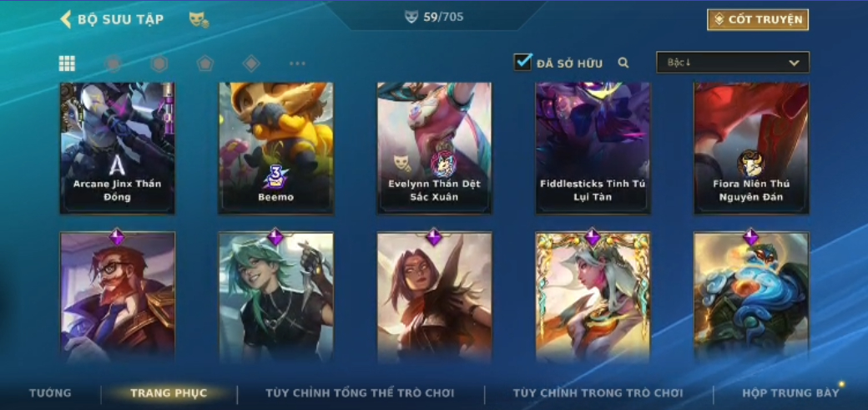The height and width of the screenshot is (410, 868).
Task: Switch to the Tướng tab
Action: pyautogui.click(x=50, y=393)
